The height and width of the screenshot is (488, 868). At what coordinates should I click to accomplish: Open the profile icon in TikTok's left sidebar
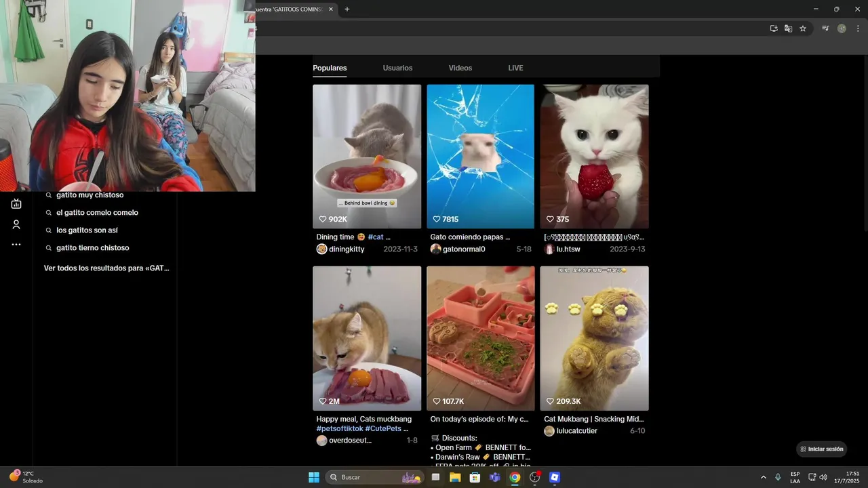point(16,224)
